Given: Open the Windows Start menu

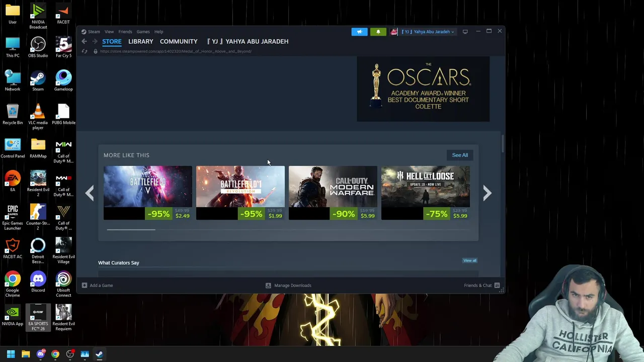Looking at the screenshot, I should click(x=11, y=354).
